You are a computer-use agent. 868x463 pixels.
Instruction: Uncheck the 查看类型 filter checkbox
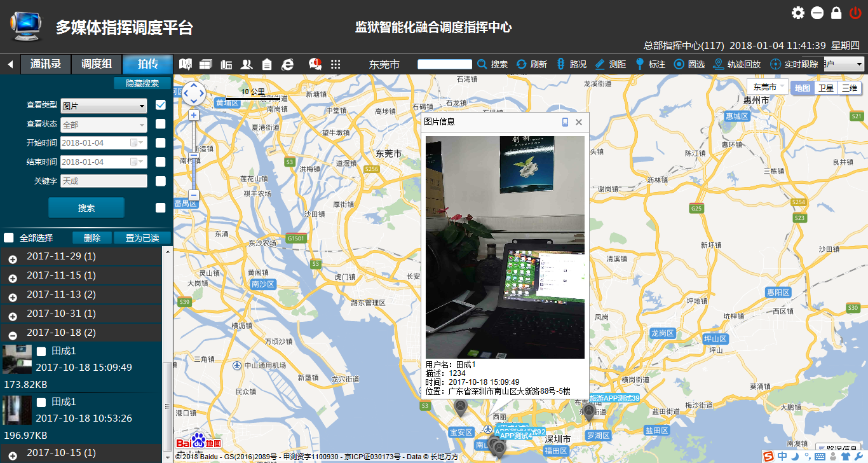coord(161,106)
